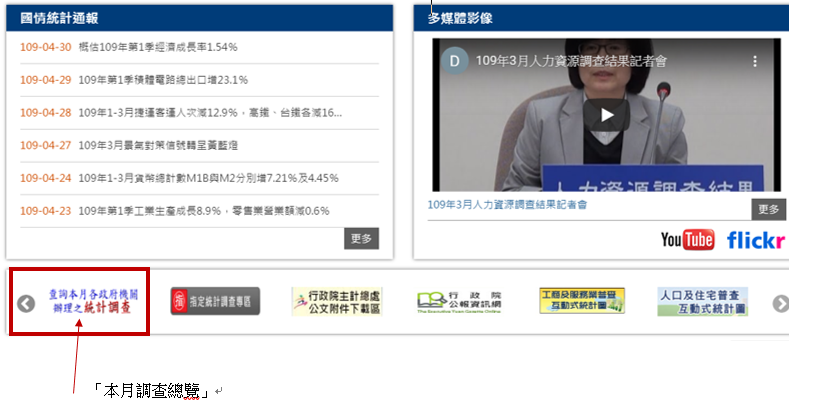Open the flickr logo link
The image size is (833, 401).
(x=756, y=240)
